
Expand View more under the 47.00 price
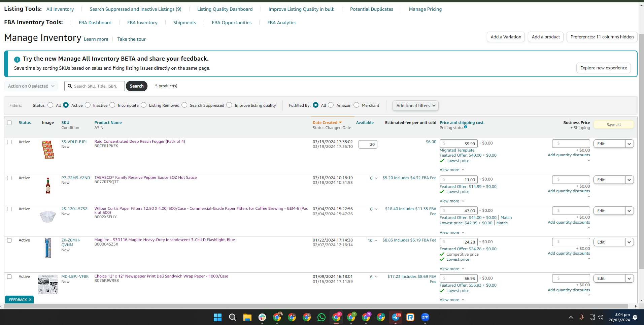tap(452, 232)
